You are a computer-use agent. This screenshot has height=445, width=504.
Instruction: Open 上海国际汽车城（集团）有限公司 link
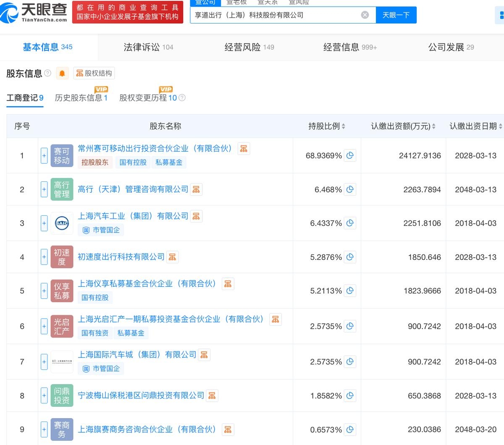point(137,355)
